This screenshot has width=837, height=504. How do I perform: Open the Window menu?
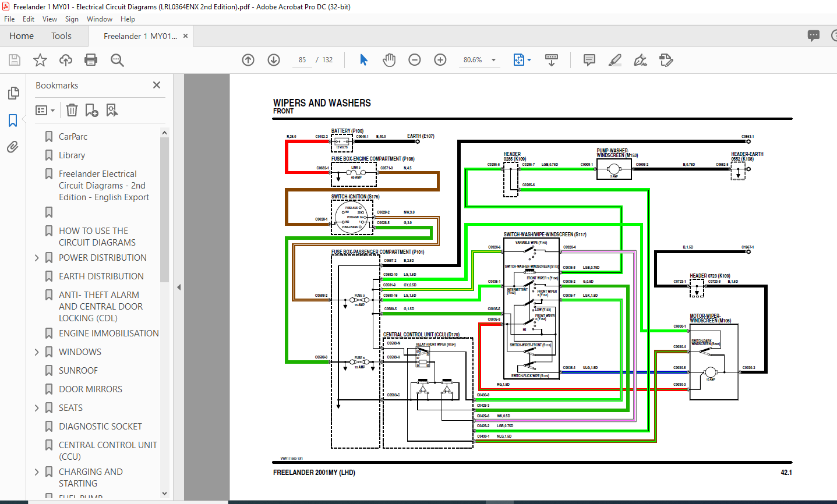(x=100, y=19)
